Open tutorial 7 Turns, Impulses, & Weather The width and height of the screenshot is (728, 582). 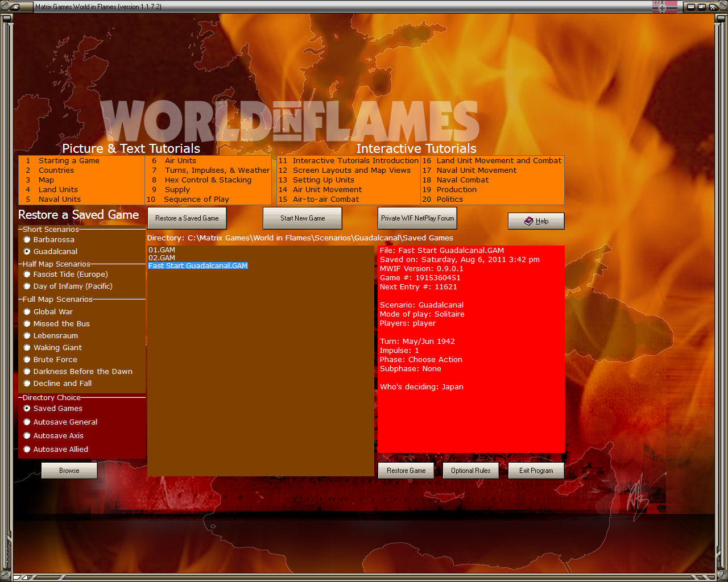coord(210,171)
